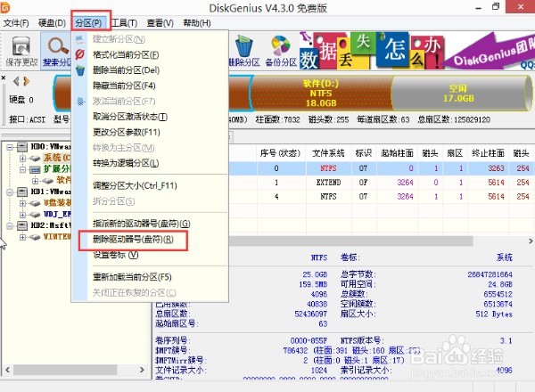Click the 分区(P) menu header
The image size is (535, 392).
(88, 23)
